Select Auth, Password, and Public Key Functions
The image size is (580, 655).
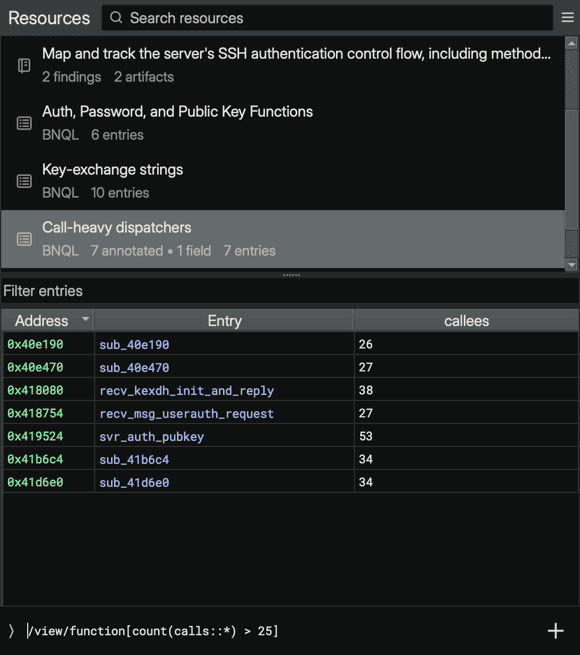[283, 123]
